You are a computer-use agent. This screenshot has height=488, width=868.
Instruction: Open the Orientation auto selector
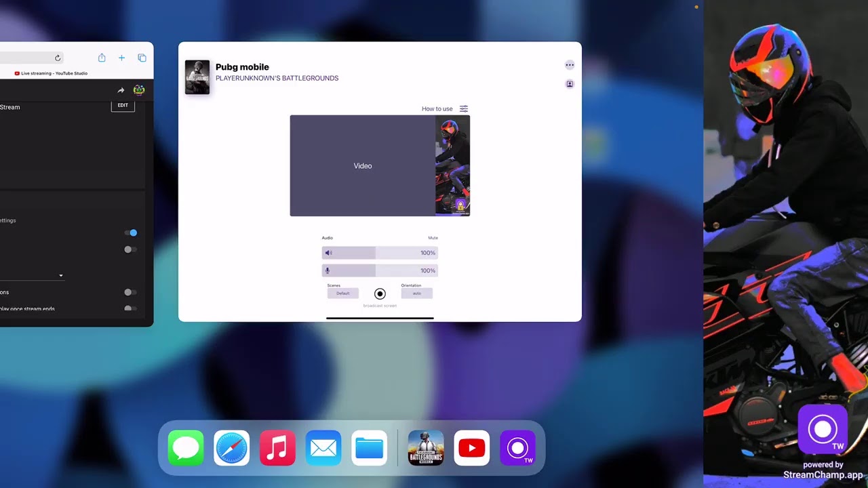click(x=416, y=293)
